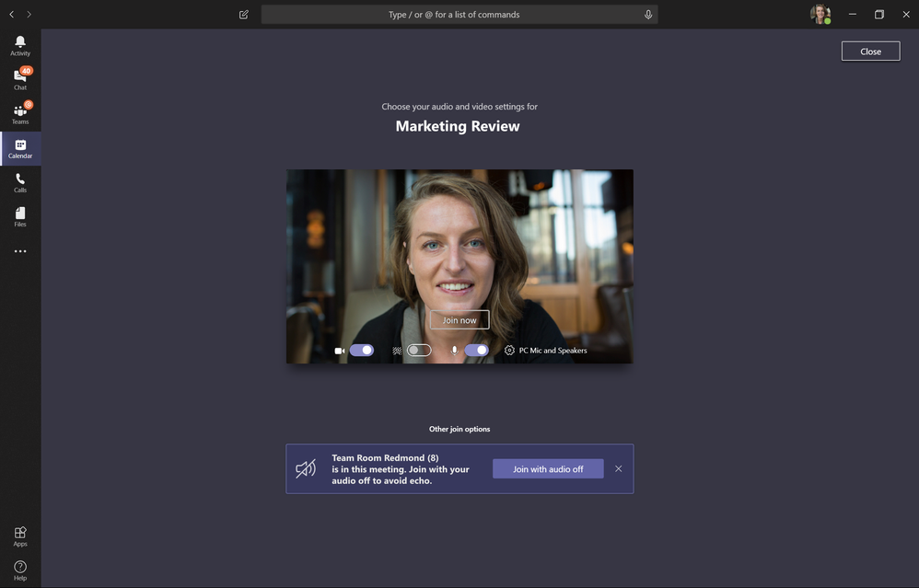This screenshot has height=588, width=919.
Task: Click the microphone icon in search bar
Action: tap(648, 15)
